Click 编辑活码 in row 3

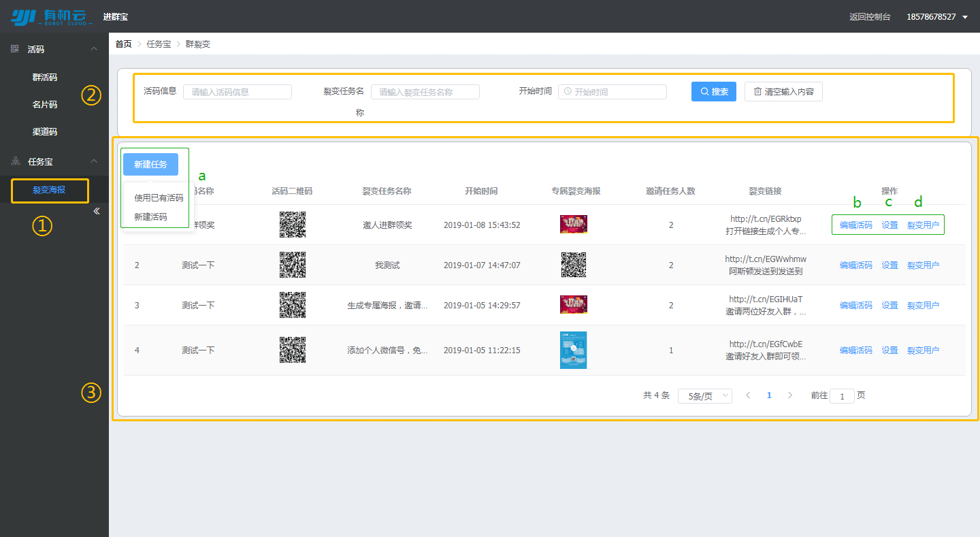click(x=855, y=305)
